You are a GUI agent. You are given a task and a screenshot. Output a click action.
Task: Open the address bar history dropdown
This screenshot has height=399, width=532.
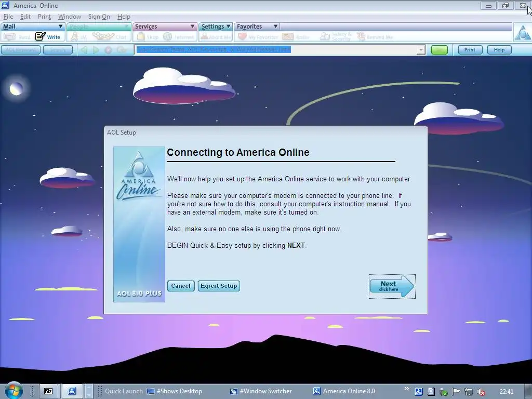(x=421, y=50)
